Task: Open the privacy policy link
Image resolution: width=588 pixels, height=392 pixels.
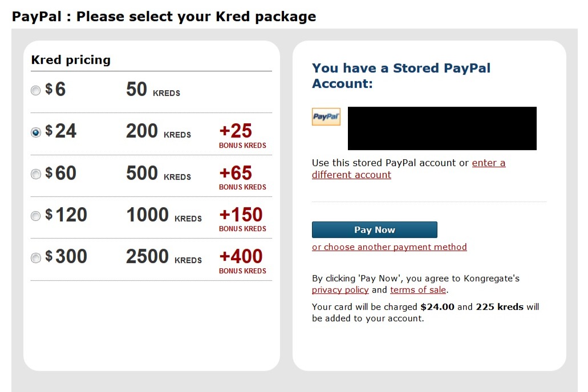Action: [x=340, y=290]
